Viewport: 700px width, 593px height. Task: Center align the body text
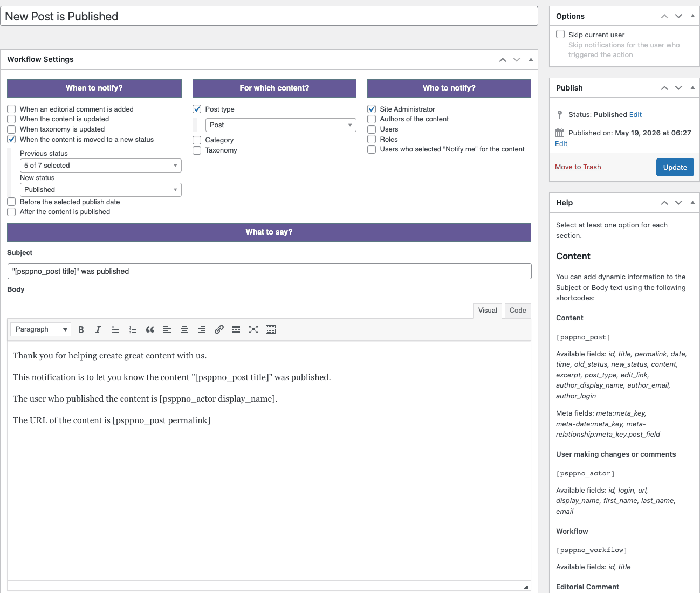(184, 329)
